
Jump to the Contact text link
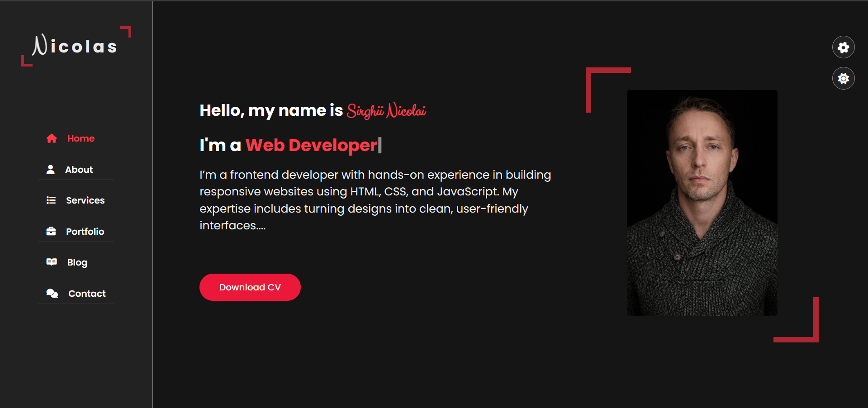pyautogui.click(x=87, y=294)
